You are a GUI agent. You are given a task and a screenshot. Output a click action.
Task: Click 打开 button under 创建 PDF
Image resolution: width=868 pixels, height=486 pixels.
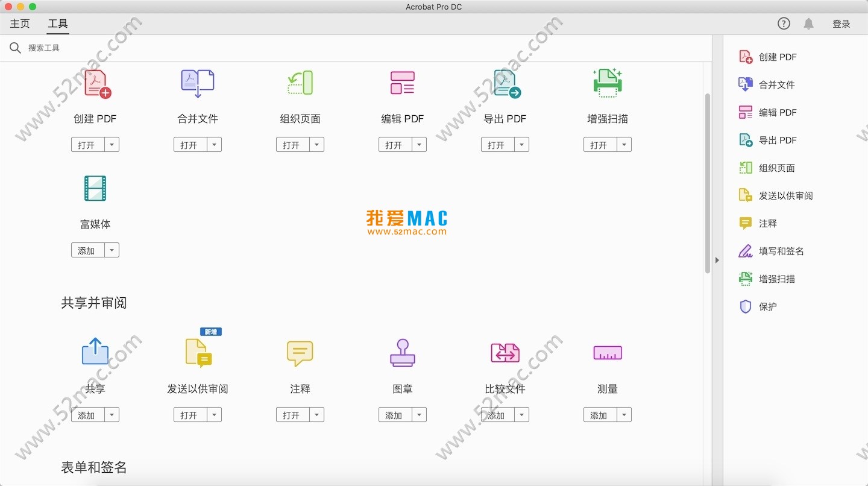tap(88, 145)
